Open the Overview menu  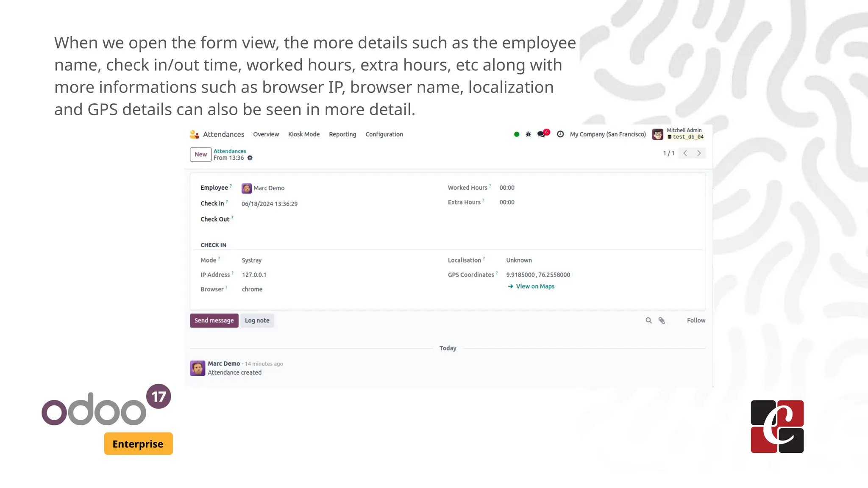(x=266, y=134)
